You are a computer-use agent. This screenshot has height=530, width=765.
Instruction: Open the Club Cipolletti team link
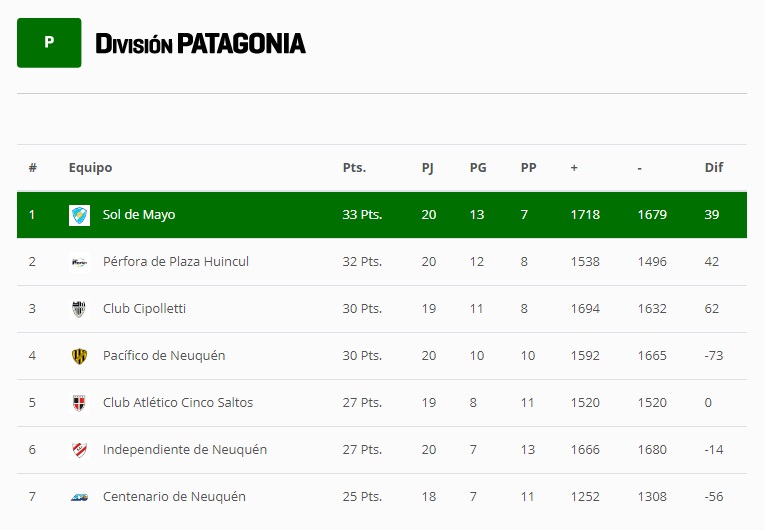click(x=144, y=309)
